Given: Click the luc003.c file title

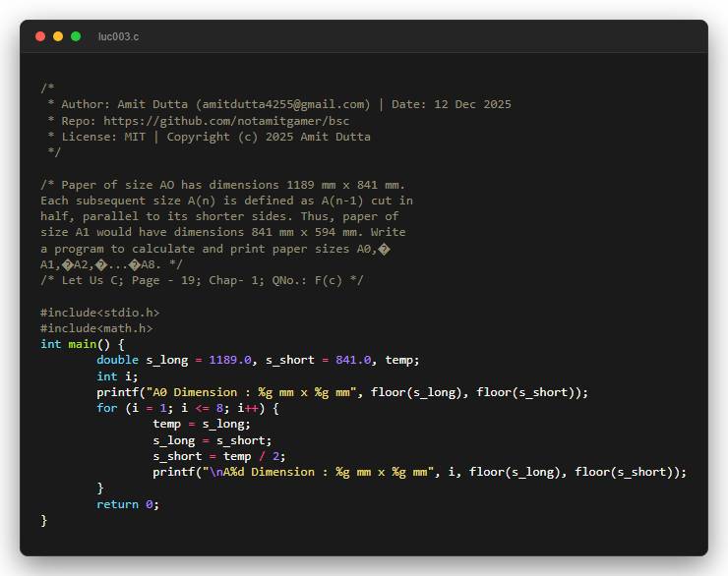Looking at the screenshot, I should [118, 36].
